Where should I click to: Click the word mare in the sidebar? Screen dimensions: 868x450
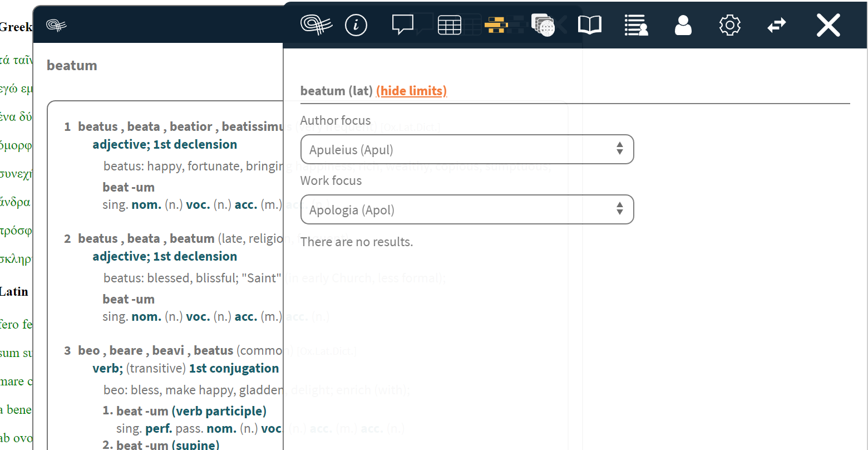point(14,381)
